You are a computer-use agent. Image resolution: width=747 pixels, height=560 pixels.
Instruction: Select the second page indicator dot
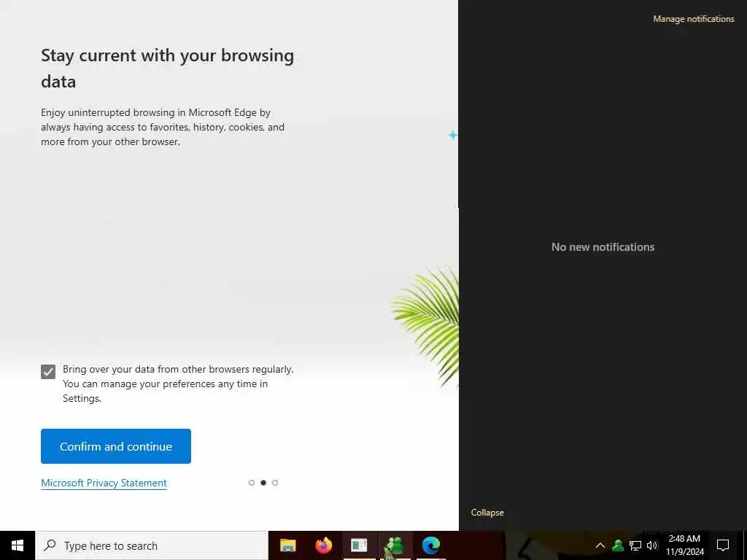coord(263,483)
